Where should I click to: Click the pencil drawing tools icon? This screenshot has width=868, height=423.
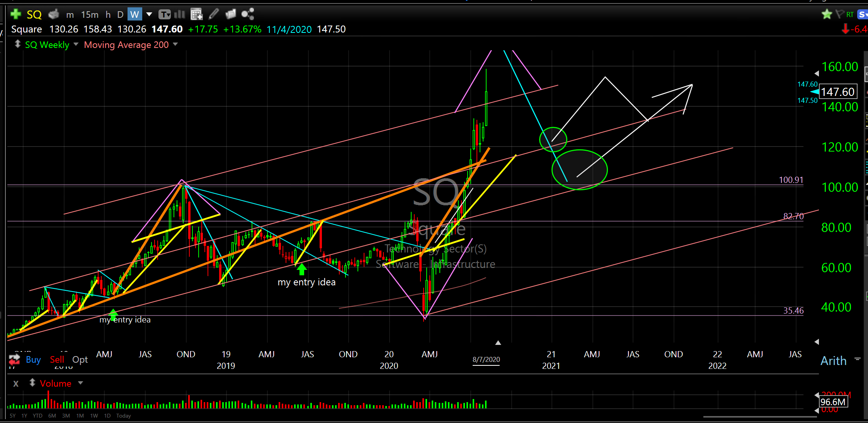(x=214, y=14)
